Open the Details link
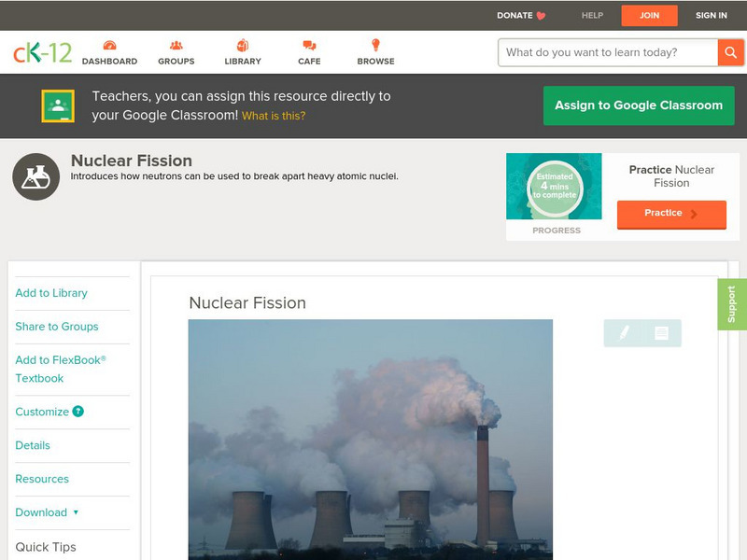This screenshot has width=747, height=560. point(33,445)
